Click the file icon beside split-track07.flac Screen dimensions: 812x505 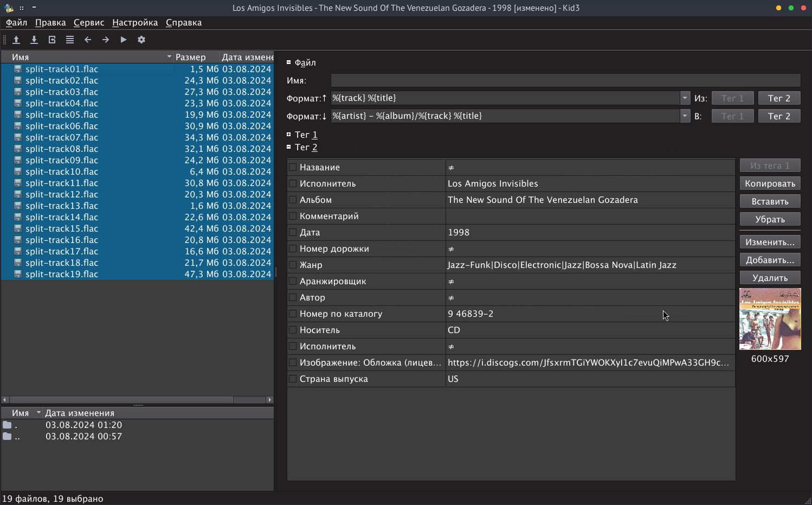point(18,137)
